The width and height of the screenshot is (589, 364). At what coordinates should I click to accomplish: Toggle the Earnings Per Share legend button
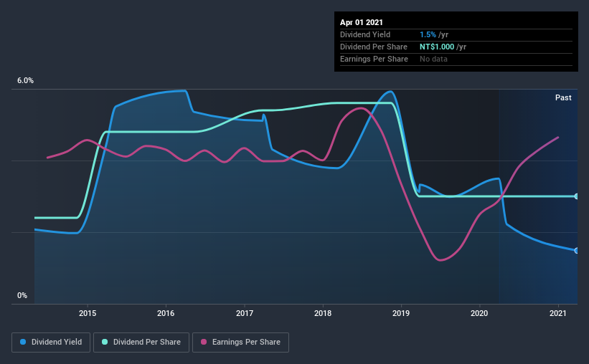pos(240,343)
